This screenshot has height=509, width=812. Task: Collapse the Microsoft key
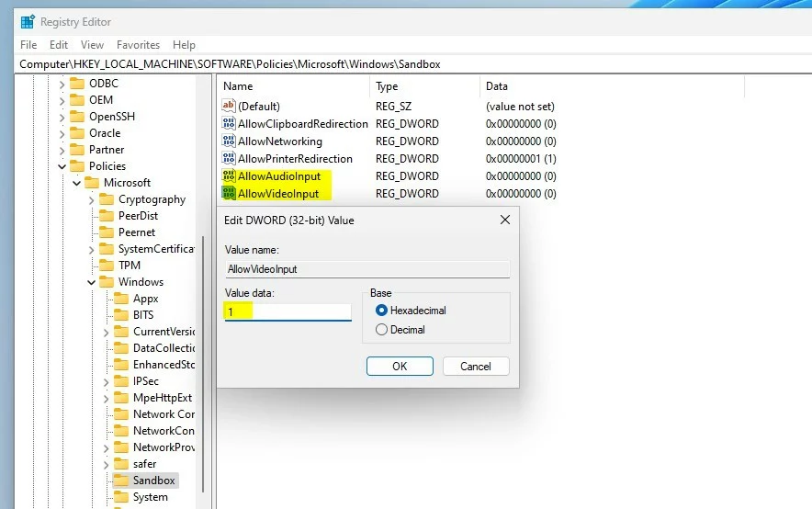(76, 183)
